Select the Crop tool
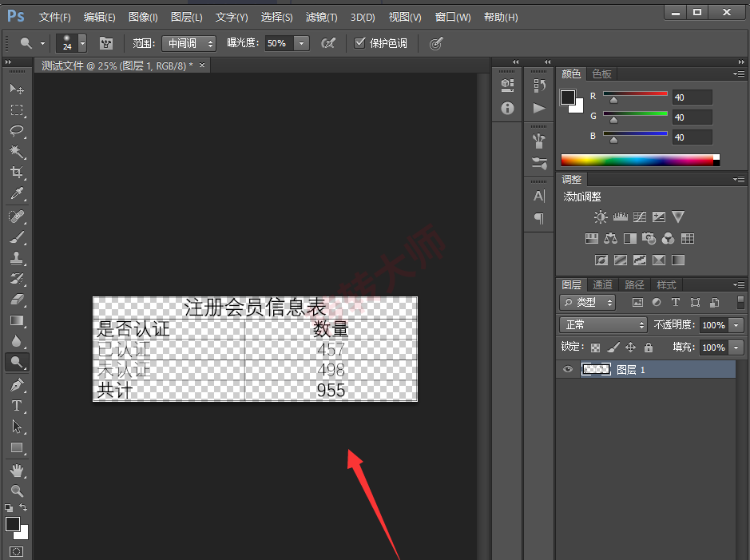This screenshot has height=560, width=750. tap(17, 173)
